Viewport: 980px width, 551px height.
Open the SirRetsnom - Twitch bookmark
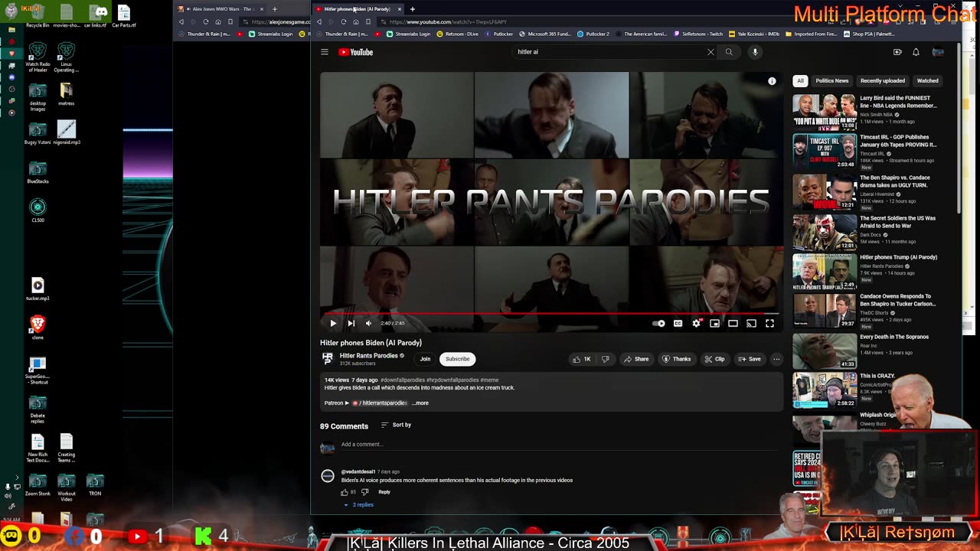click(x=698, y=34)
